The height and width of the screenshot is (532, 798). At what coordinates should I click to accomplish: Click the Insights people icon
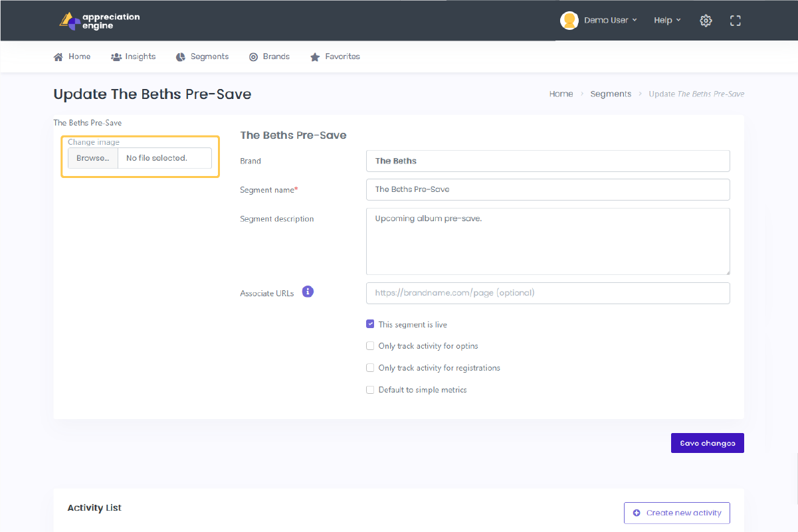[116, 57]
